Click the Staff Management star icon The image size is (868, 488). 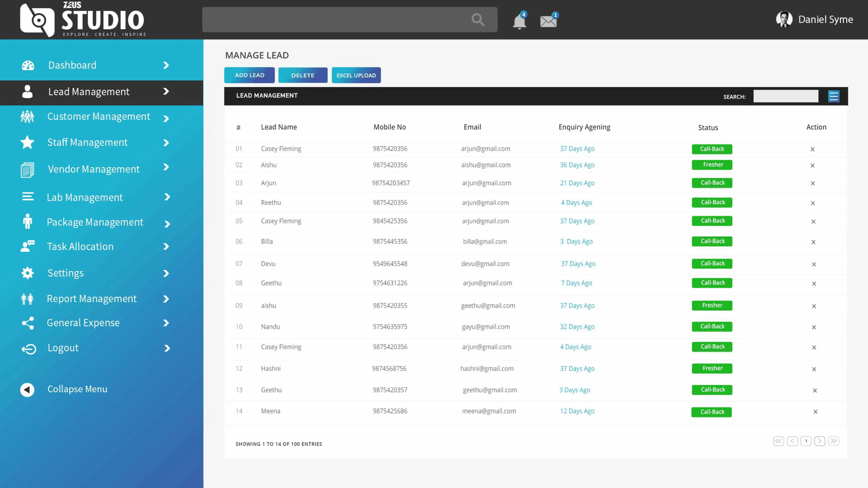click(27, 142)
